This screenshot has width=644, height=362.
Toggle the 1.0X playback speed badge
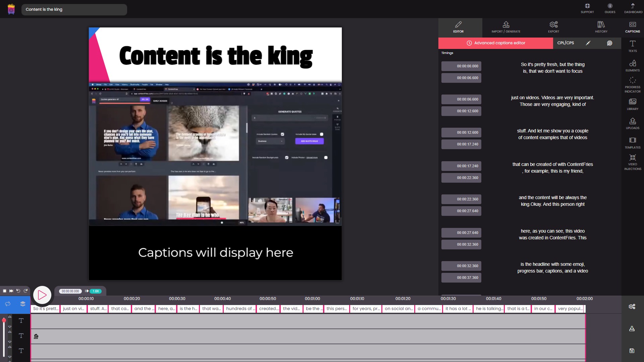[95, 291]
